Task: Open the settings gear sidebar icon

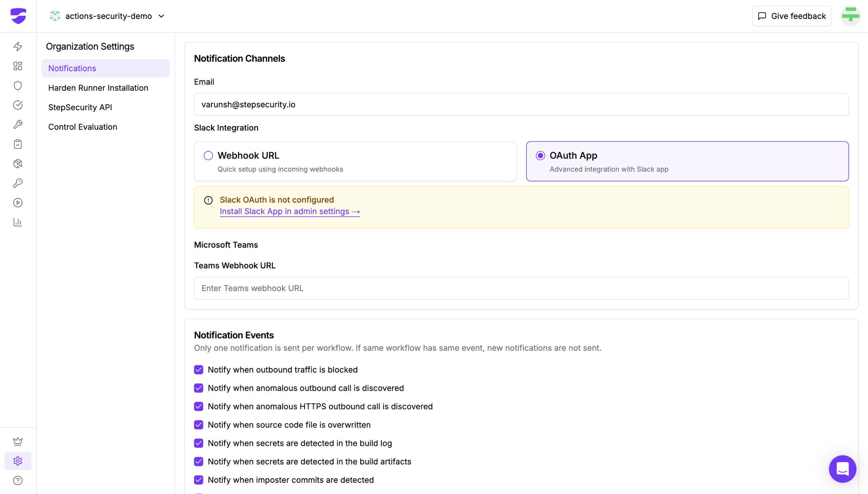Action: tap(18, 461)
